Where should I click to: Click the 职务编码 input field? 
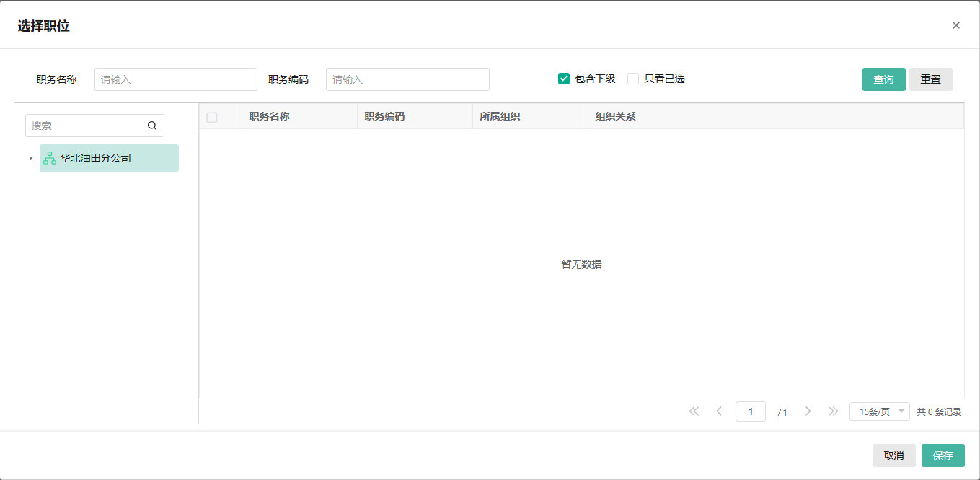407,79
